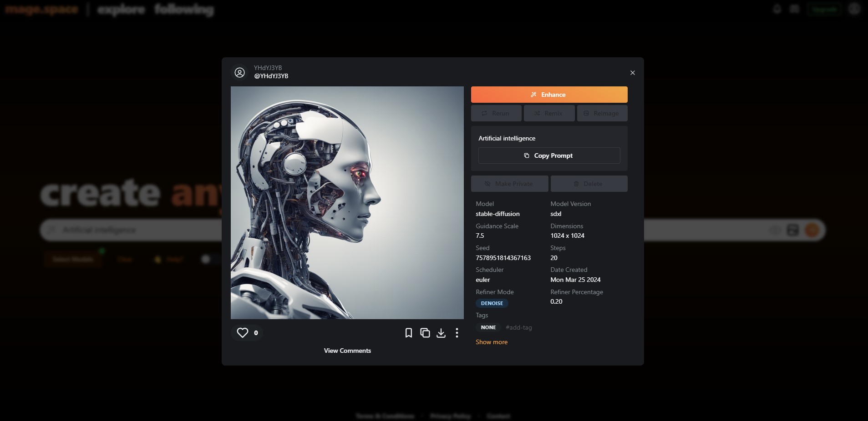Delete this image
Screen dimensions: 868x421
[x=589, y=184]
